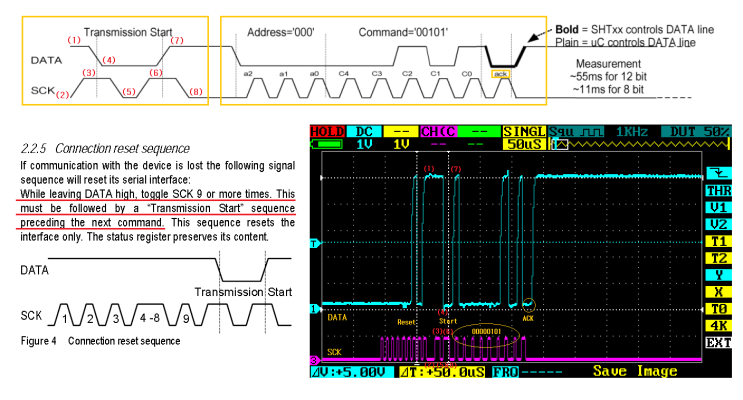The image size is (743, 400).
Task: Click the a2 bit label in command diagram
Action: 248,73
